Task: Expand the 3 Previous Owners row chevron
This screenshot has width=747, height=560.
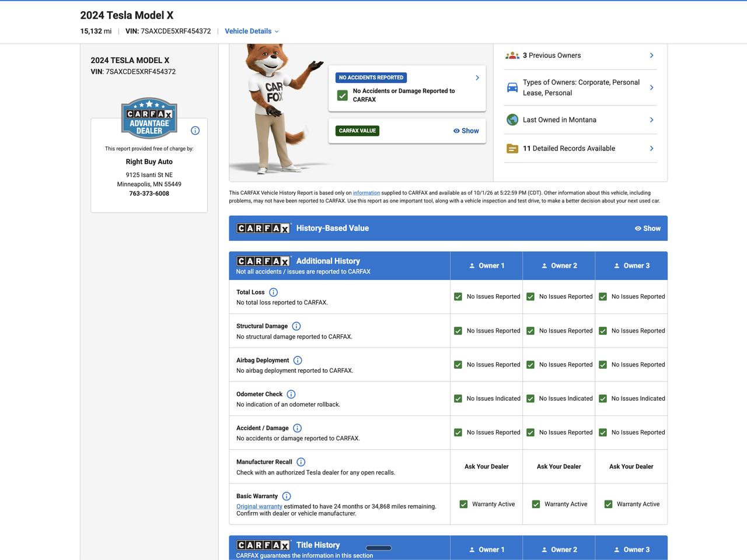Action: (652, 55)
